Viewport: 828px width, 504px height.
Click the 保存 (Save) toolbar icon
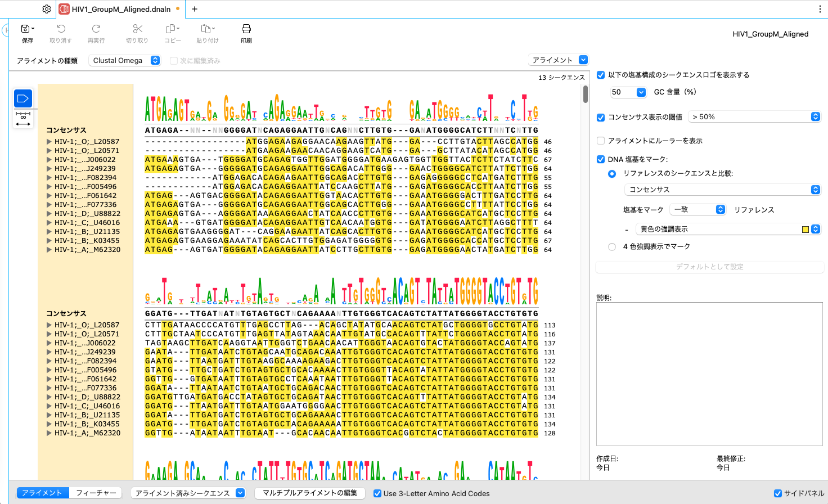point(27,29)
